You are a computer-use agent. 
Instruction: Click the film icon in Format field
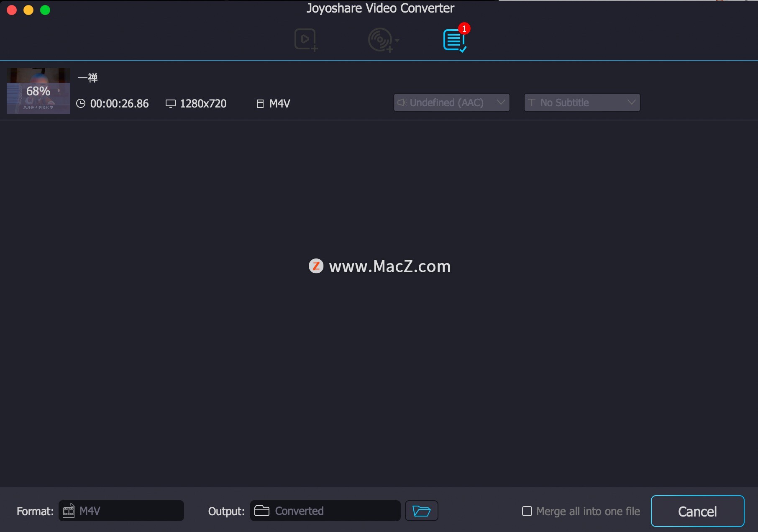(69, 511)
